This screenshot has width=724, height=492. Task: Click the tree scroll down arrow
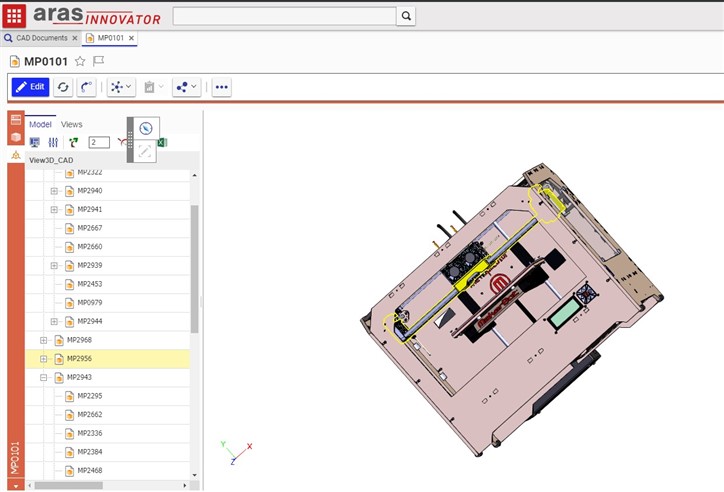pos(194,475)
